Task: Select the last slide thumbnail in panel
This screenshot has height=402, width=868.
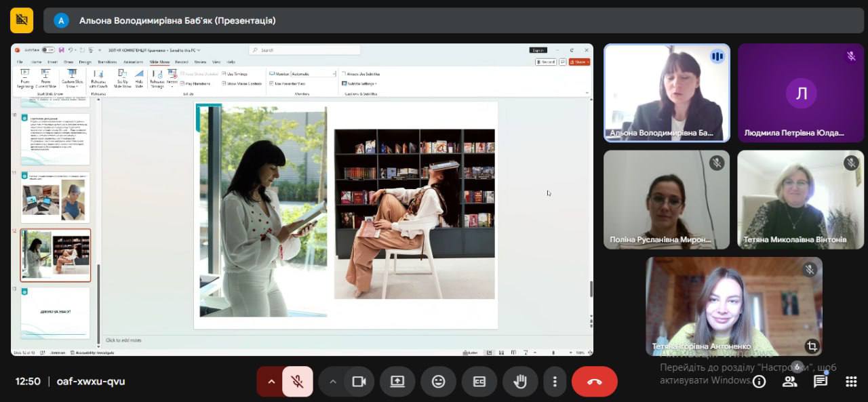Action: tap(56, 312)
